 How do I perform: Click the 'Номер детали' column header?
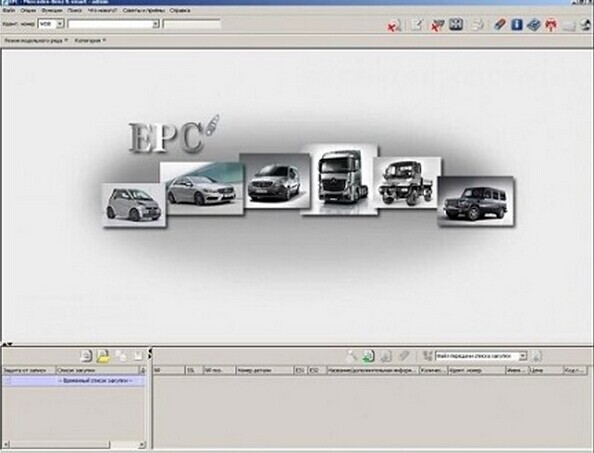coord(265,370)
